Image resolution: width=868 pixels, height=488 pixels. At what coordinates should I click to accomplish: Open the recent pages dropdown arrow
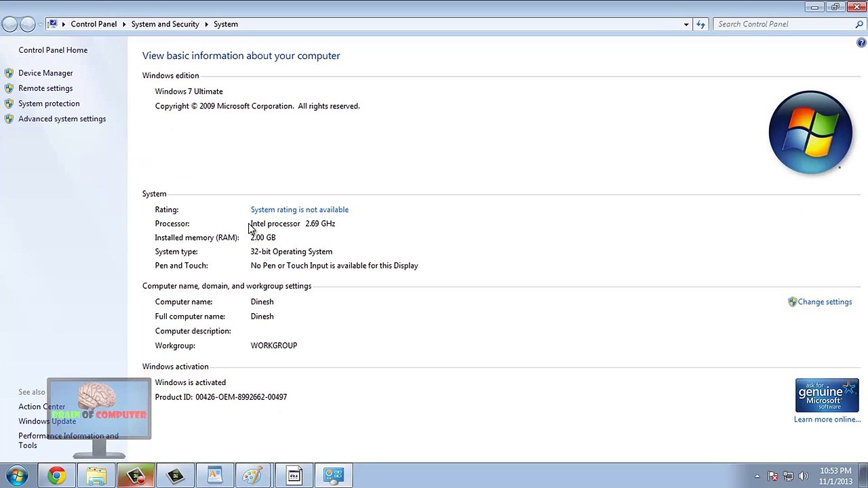(40, 24)
